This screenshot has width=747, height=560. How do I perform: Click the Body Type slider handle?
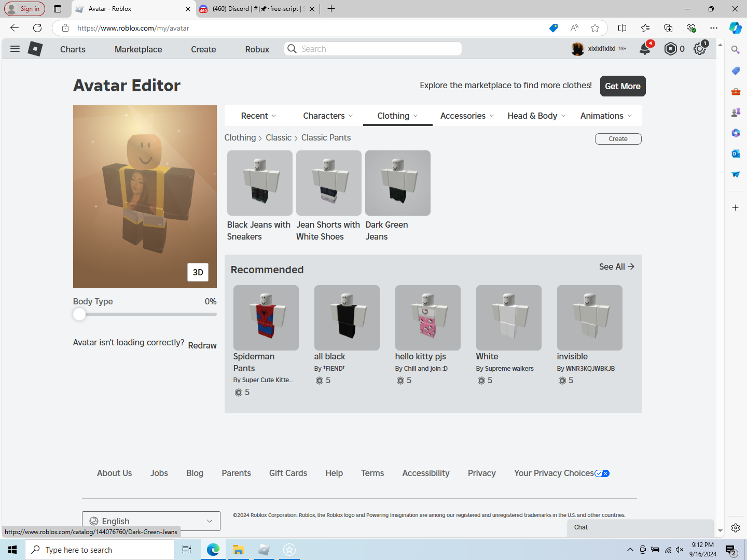79,314
